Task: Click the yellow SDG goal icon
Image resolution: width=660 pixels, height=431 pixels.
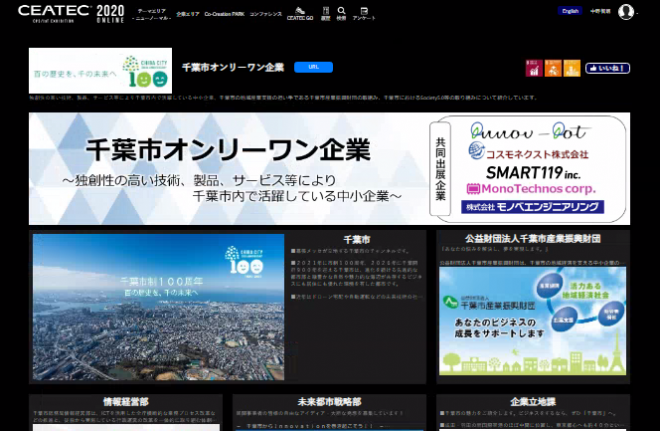Action: (572, 69)
